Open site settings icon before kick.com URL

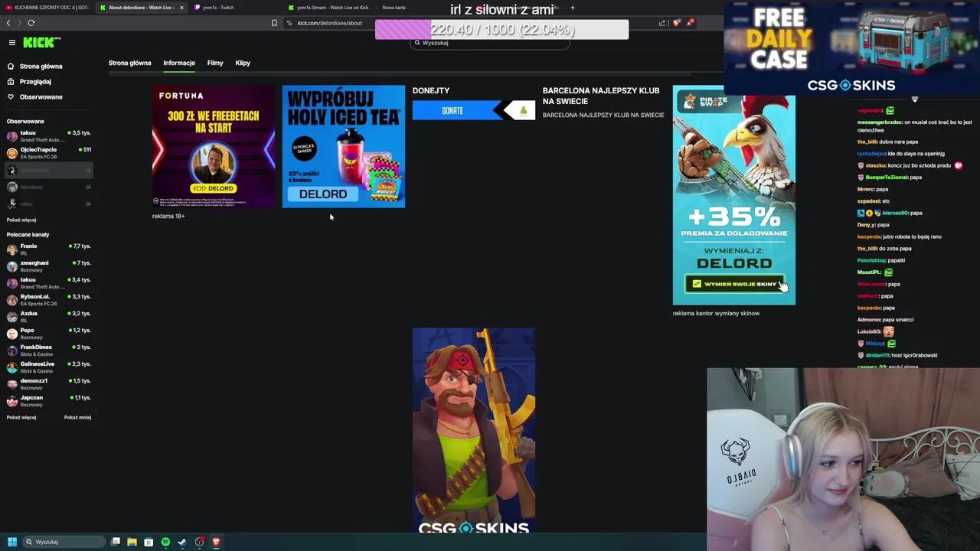click(289, 23)
